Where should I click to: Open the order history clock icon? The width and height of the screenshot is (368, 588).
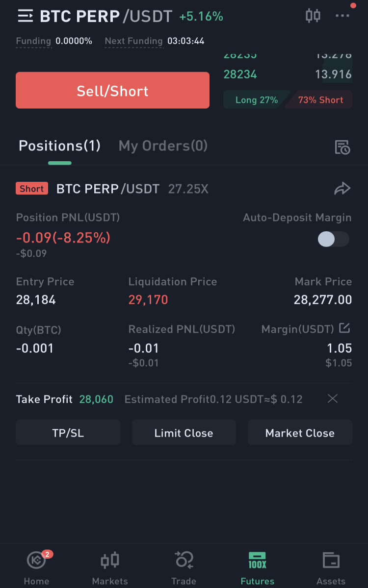(342, 147)
